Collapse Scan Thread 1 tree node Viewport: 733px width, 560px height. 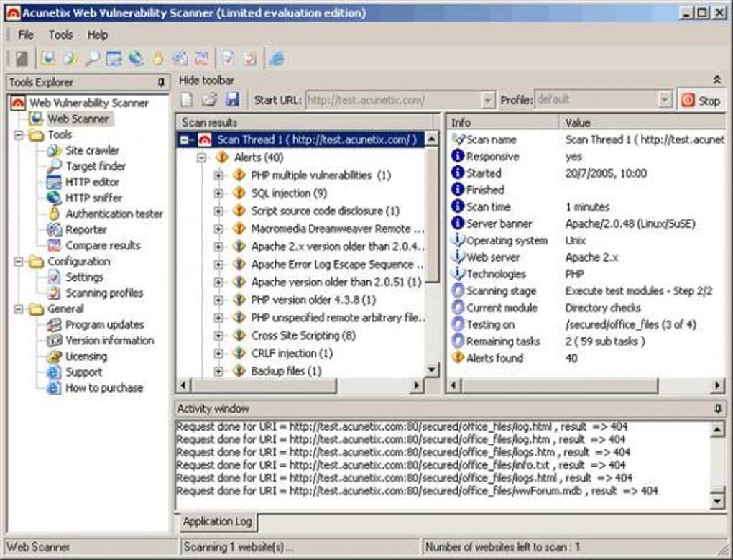[x=185, y=139]
